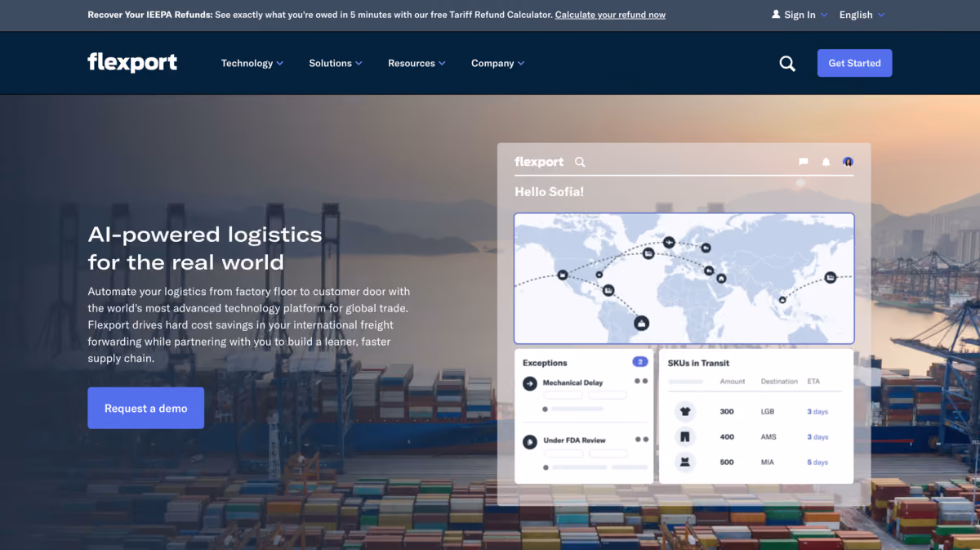Click the world map in the dashboard
This screenshot has height=550, width=980.
point(684,279)
